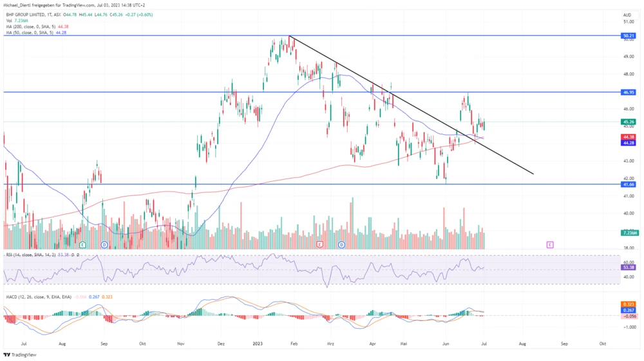This screenshot has width=644, height=361.
Task: Click the 50.21 horizontal line price label
Action: tap(629, 36)
